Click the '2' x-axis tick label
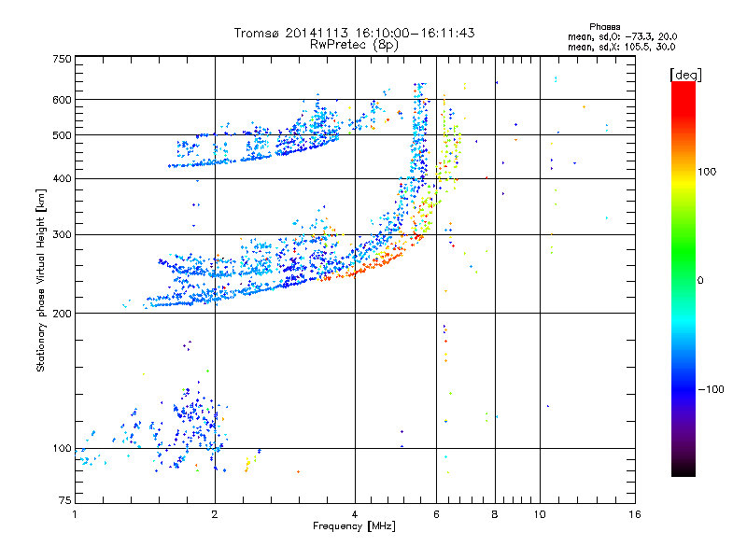The width and height of the screenshot is (747, 560). tap(215, 514)
